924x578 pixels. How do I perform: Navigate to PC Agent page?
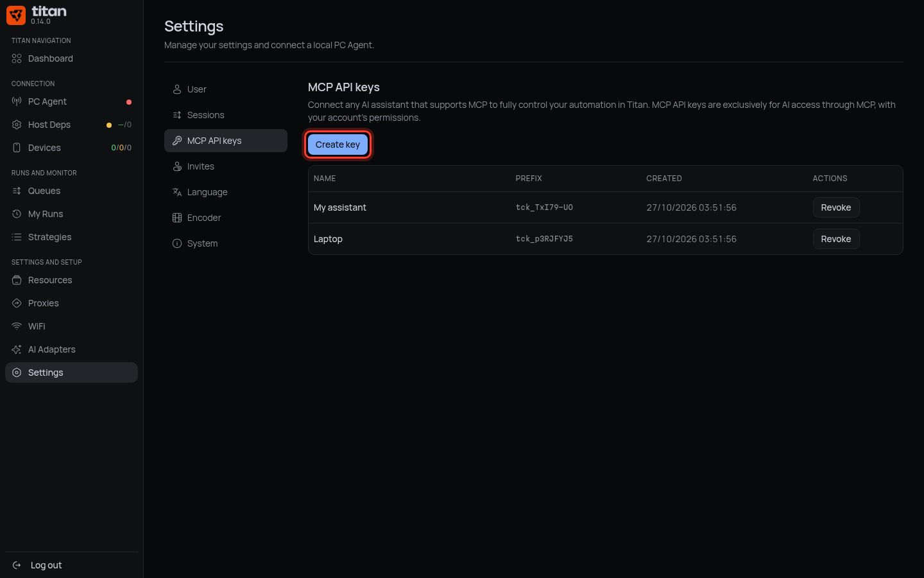pyautogui.click(x=71, y=101)
